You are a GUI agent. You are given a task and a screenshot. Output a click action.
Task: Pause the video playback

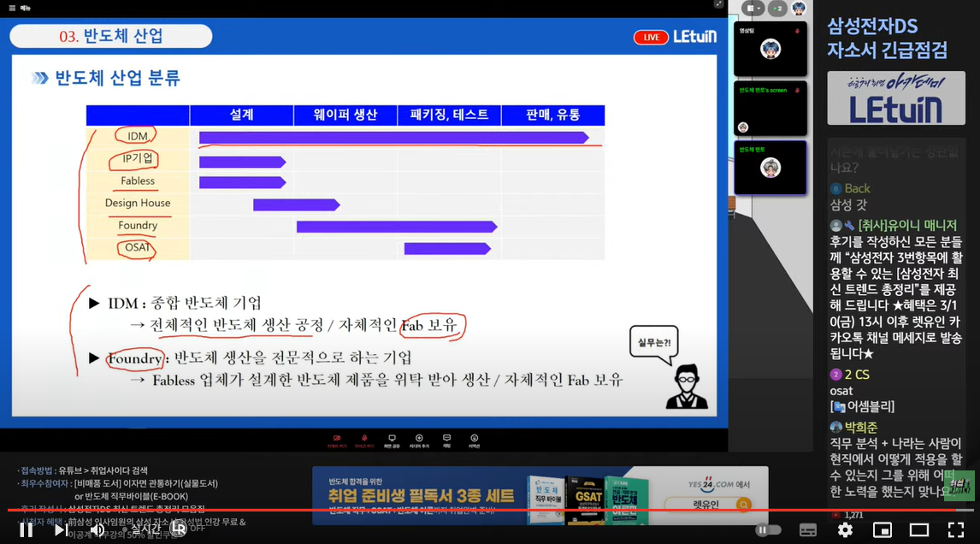[26, 530]
